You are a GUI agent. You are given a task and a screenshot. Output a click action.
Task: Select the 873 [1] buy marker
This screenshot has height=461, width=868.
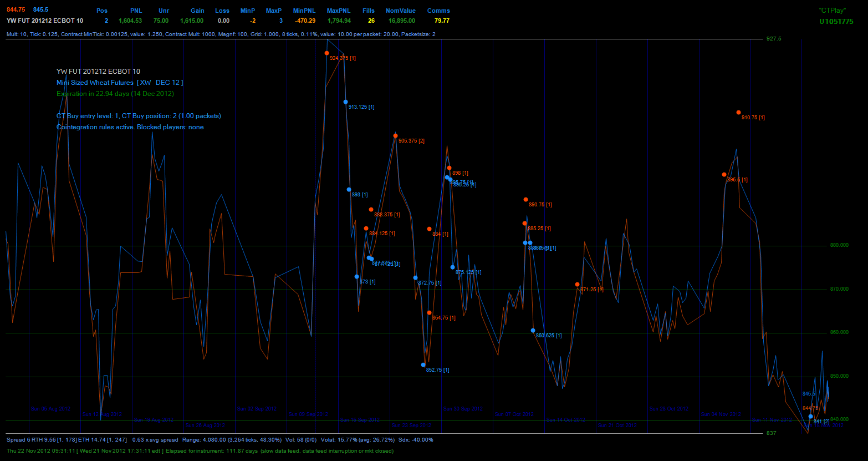click(356, 277)
